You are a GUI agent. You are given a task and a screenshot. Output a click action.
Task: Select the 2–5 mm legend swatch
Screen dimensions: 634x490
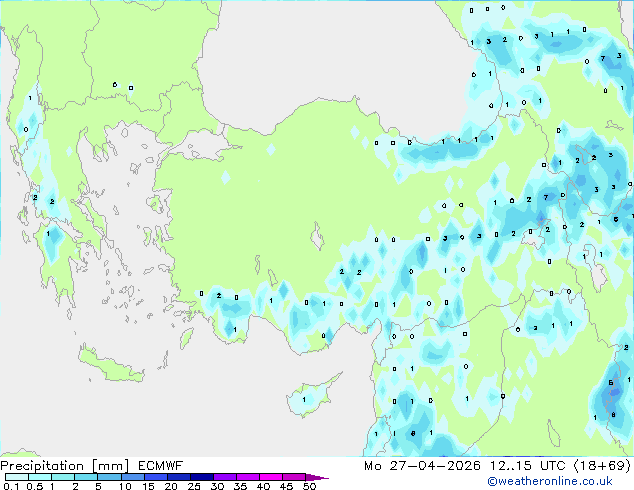click(x=86, y=477)
